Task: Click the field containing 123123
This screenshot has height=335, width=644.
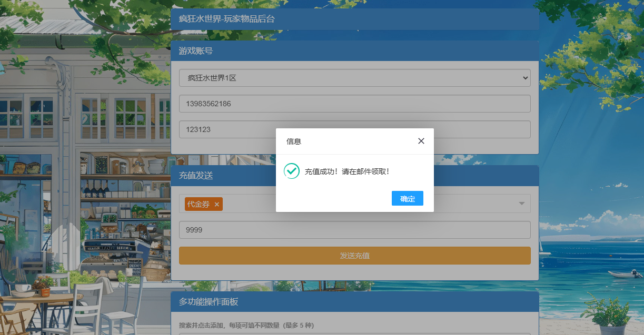Action: 354,129
